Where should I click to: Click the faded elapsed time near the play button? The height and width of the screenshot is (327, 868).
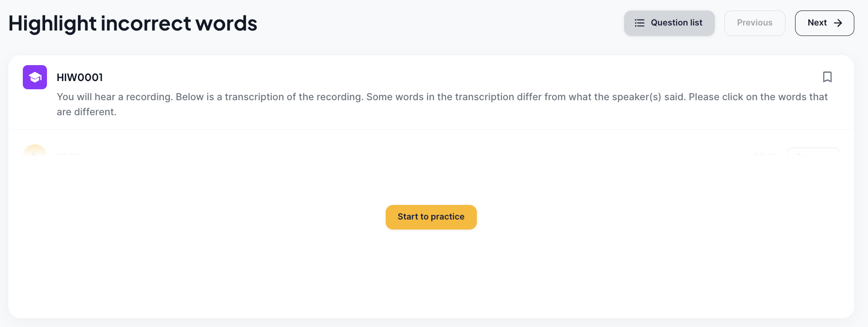tap(69, 155)
